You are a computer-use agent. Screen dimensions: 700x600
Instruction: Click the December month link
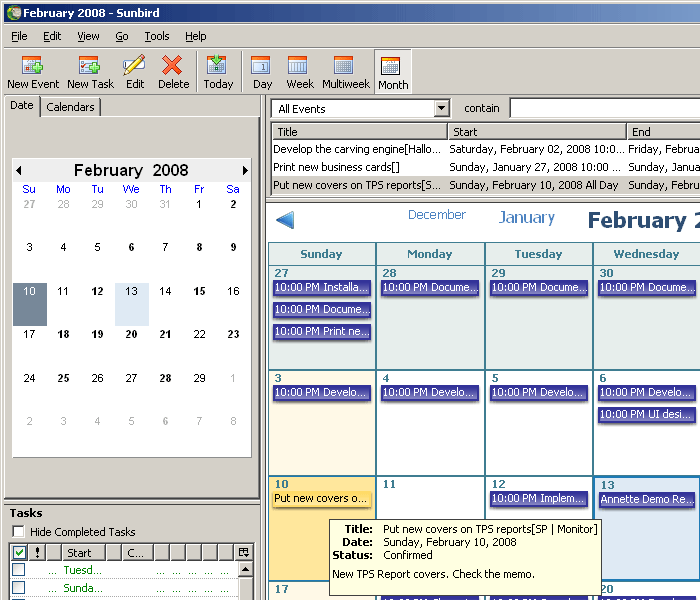436,215
